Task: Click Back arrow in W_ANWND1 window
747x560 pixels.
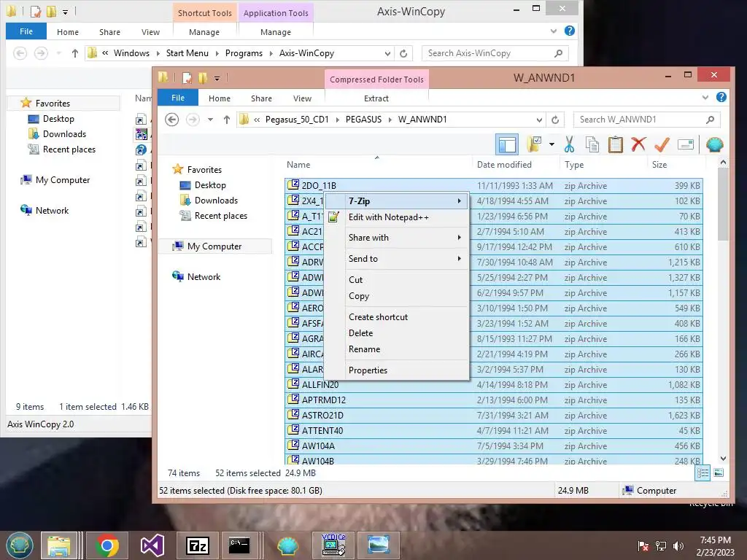Action: [x=172, y=119]
